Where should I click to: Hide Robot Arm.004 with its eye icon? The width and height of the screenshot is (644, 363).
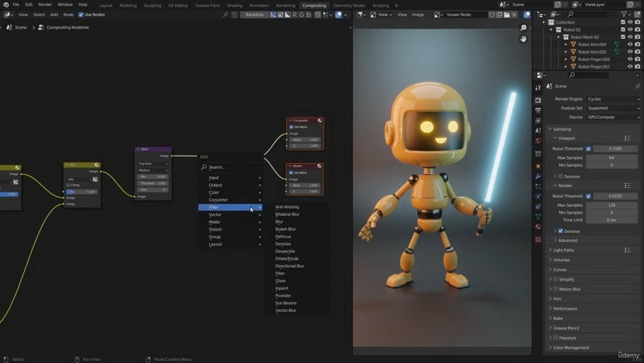630,44
